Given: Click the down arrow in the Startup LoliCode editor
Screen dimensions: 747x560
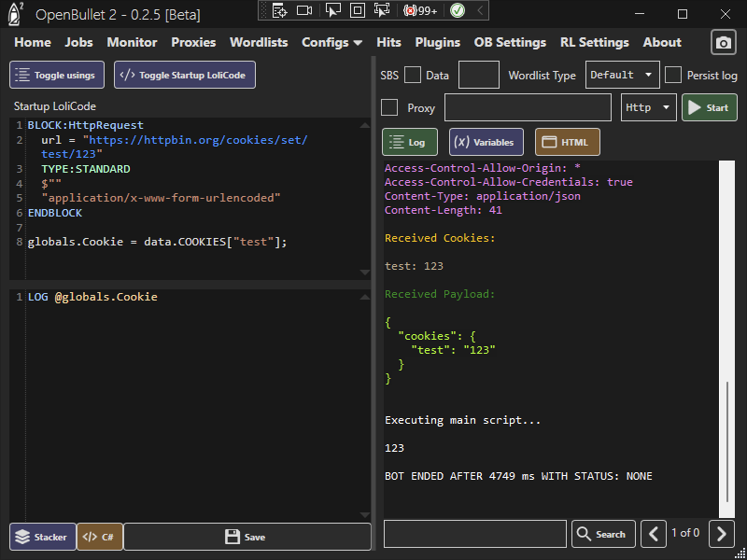Looking at the screenshot, I should [x=365, y=273].
